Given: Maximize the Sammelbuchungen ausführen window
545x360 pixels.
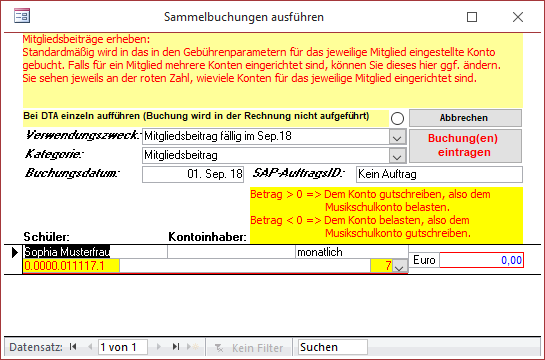Looking at the screenshot, I should tap(472, 17).
